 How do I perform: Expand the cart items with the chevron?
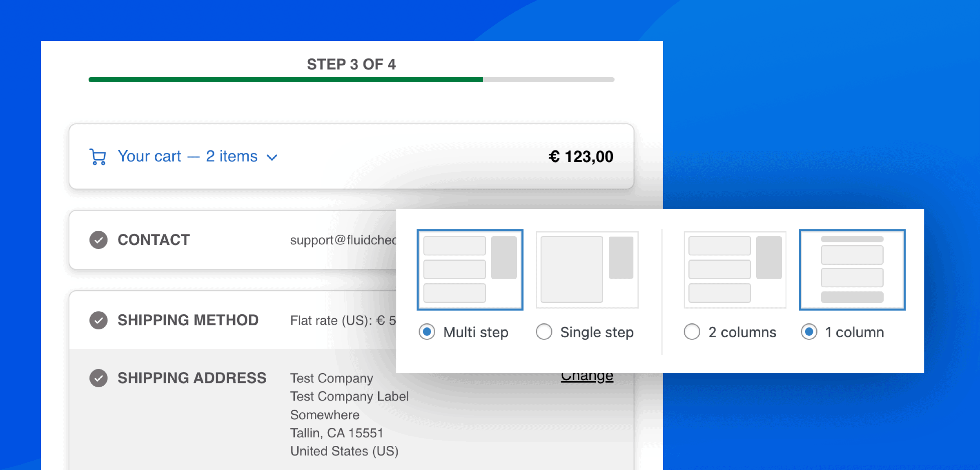point(273,157)
